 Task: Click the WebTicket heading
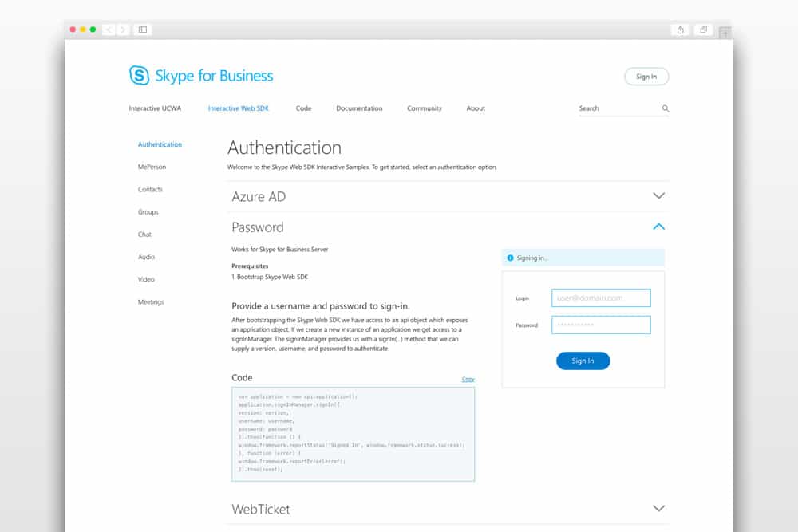(261, 509)
